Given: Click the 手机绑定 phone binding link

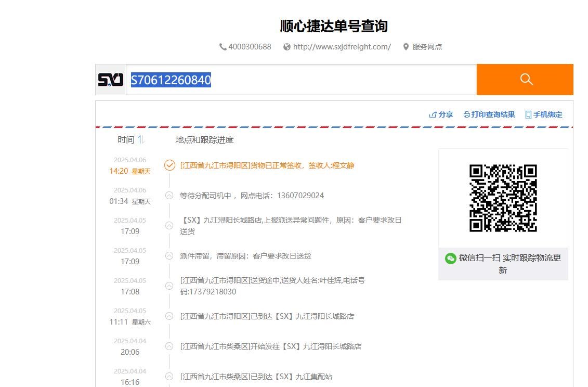Looking at the screenshot, I should 544,114.
